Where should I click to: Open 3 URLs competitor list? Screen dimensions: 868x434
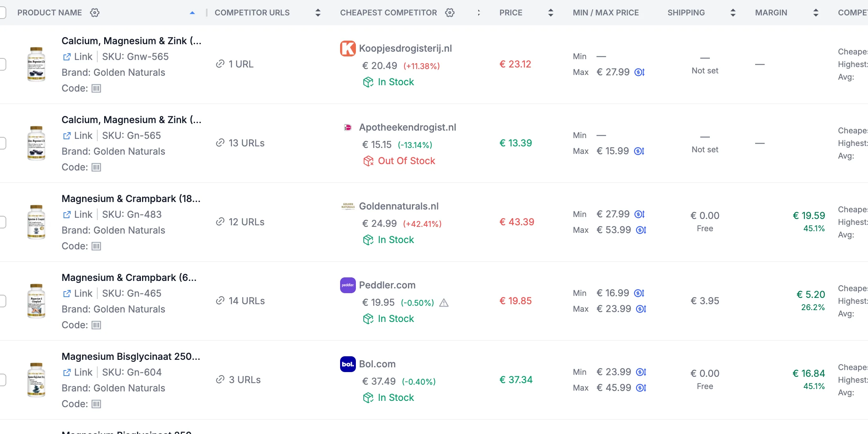click(x=238, y=380)
